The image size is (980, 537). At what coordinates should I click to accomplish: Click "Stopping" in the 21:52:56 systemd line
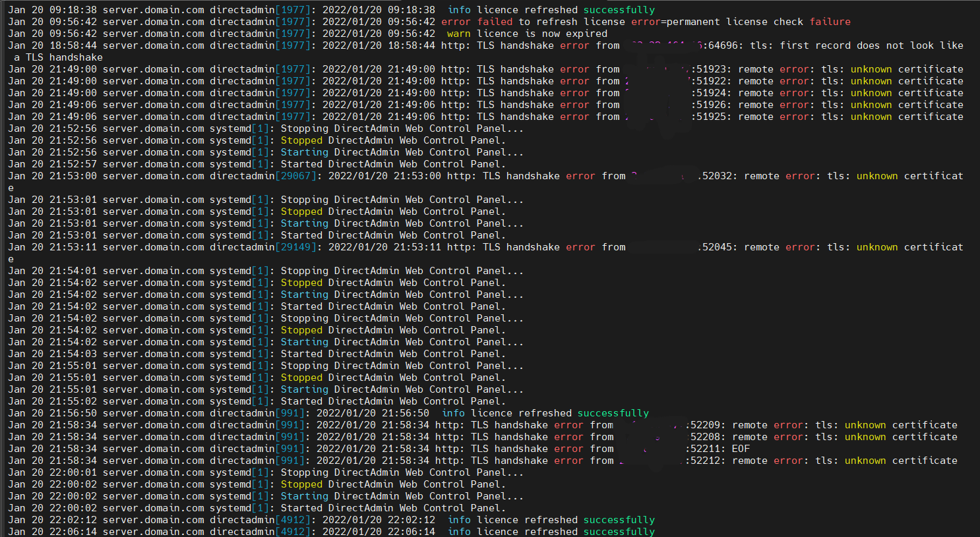click(x=304, y=128)
